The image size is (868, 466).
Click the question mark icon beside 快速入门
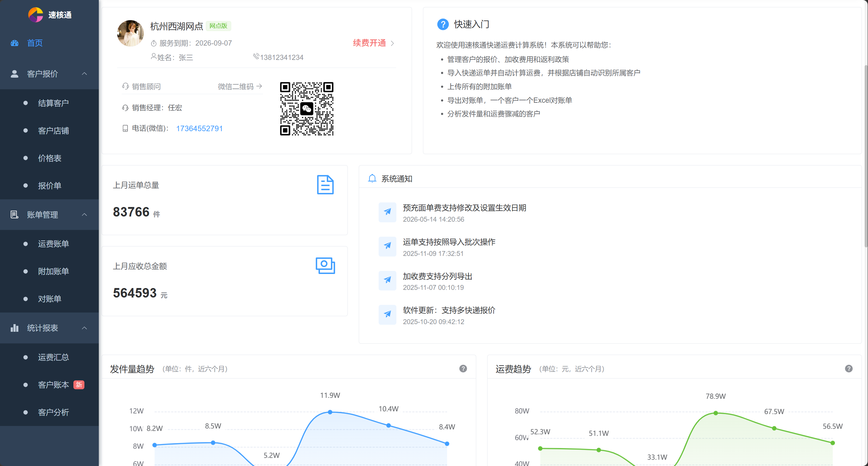(443, 24)
